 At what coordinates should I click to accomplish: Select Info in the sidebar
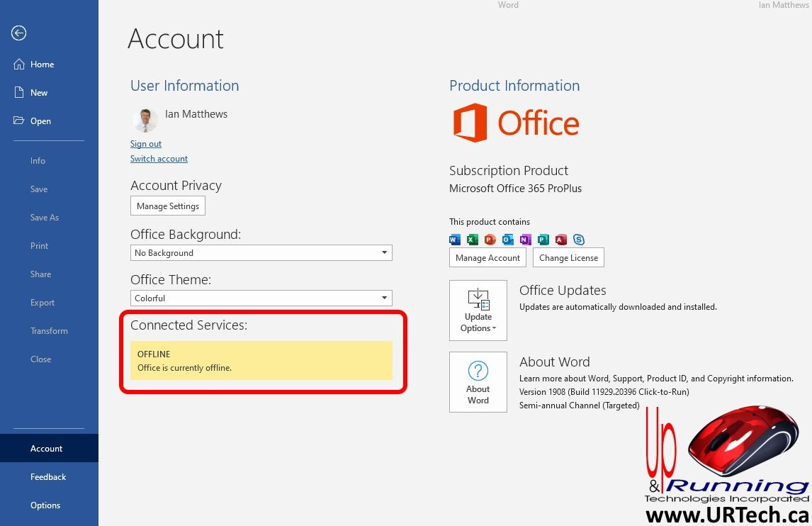pyautogui.click(x=49, y=161)
